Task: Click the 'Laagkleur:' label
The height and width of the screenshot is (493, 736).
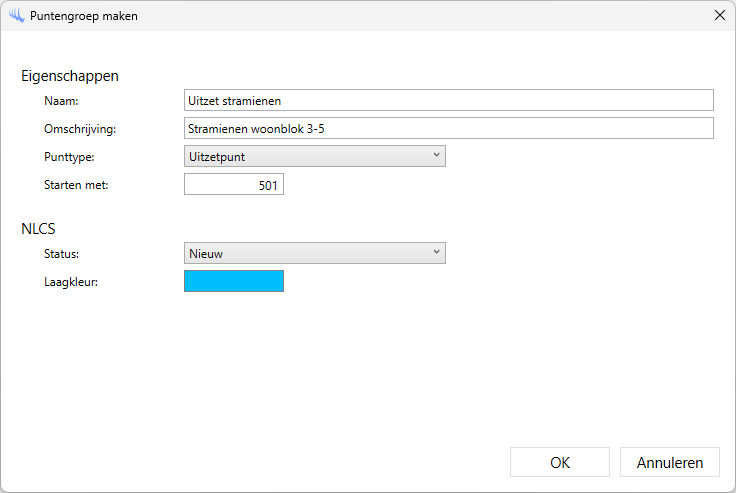Action: point(71,282)
